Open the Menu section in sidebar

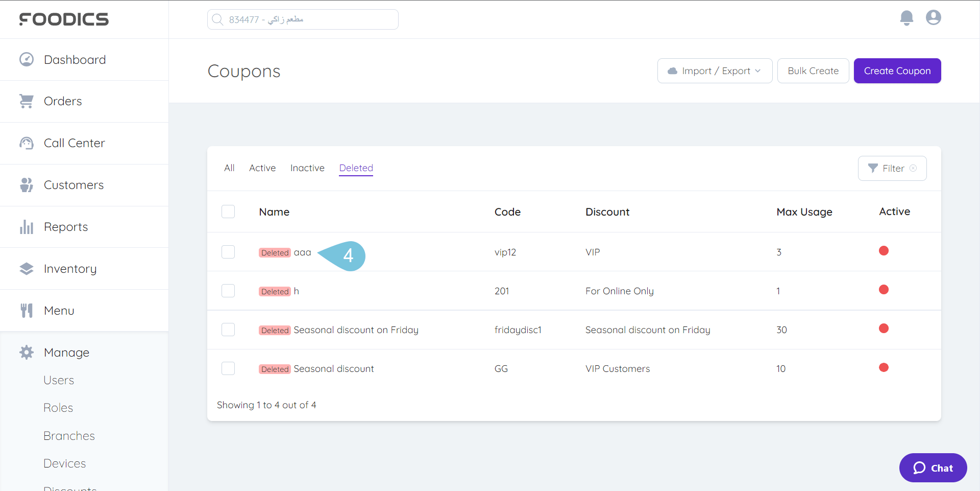click(x=84, y=311)
